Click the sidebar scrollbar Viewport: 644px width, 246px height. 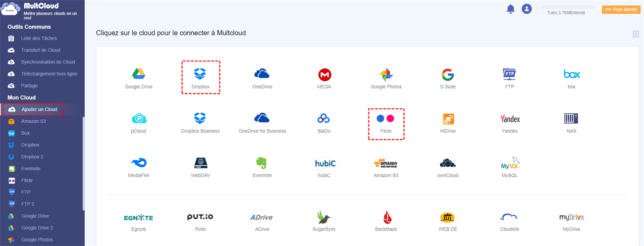(x=83, y=163)
